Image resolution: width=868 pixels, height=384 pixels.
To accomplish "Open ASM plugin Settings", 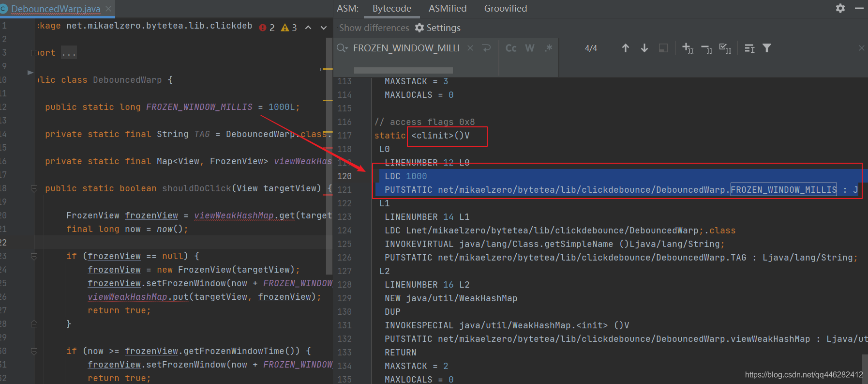I will [437, 28].
